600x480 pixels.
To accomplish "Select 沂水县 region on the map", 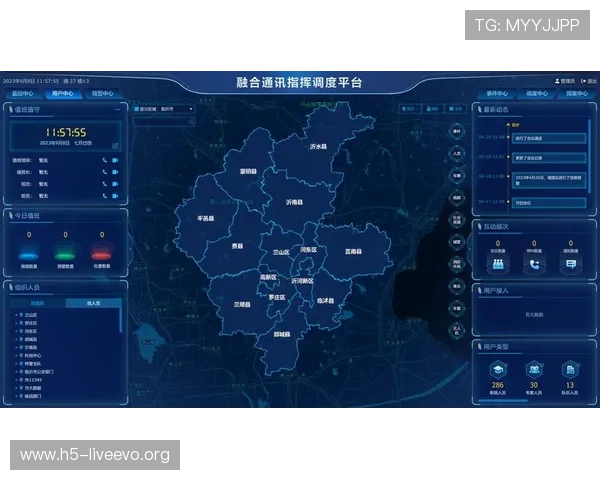I will (x=318, y=146).
